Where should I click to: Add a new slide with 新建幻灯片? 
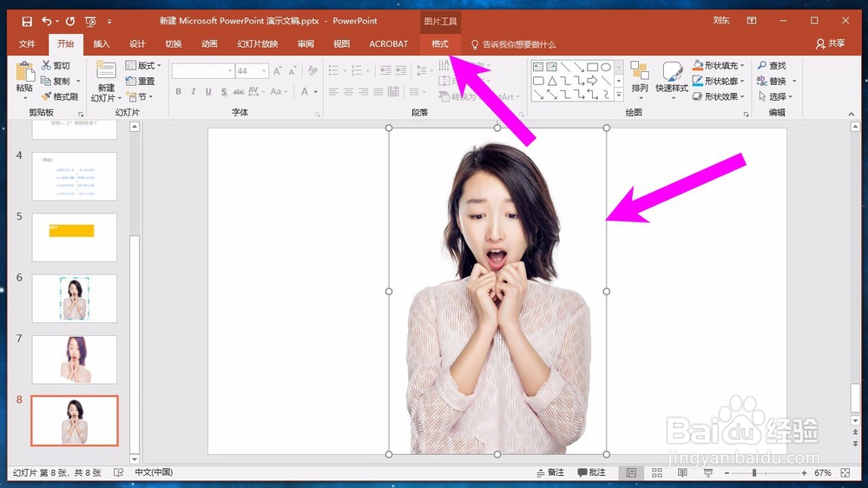pyautogui.click(x=106, y=81)
